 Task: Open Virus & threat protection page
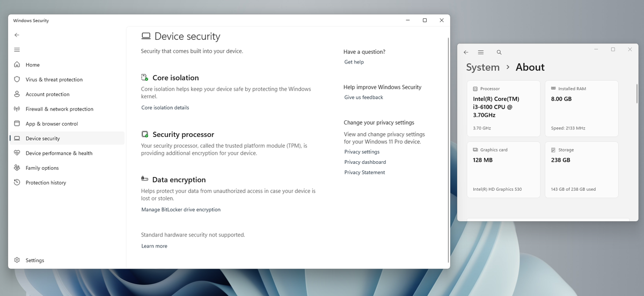coord(67,80)
